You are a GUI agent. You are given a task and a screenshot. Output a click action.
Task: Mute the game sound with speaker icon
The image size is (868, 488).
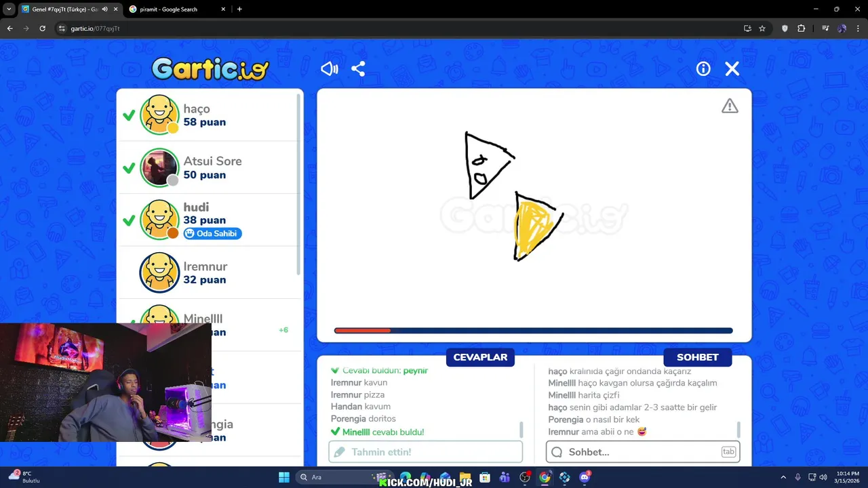(330, 68)
